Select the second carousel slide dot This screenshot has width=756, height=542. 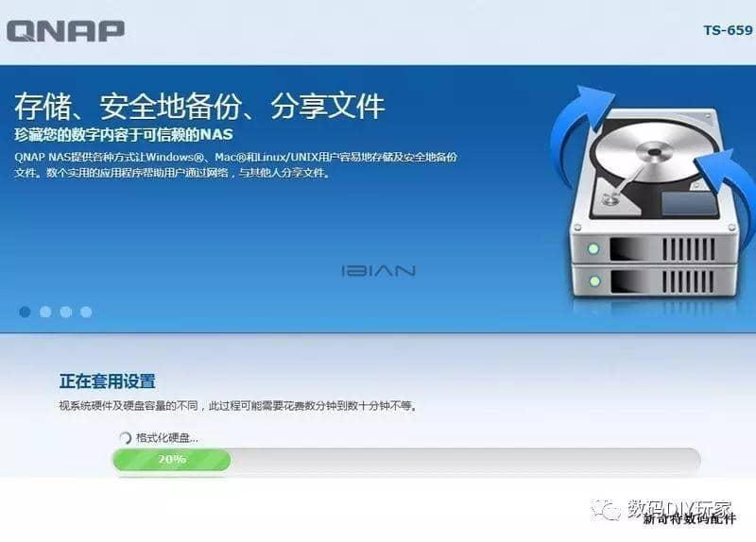45,313
